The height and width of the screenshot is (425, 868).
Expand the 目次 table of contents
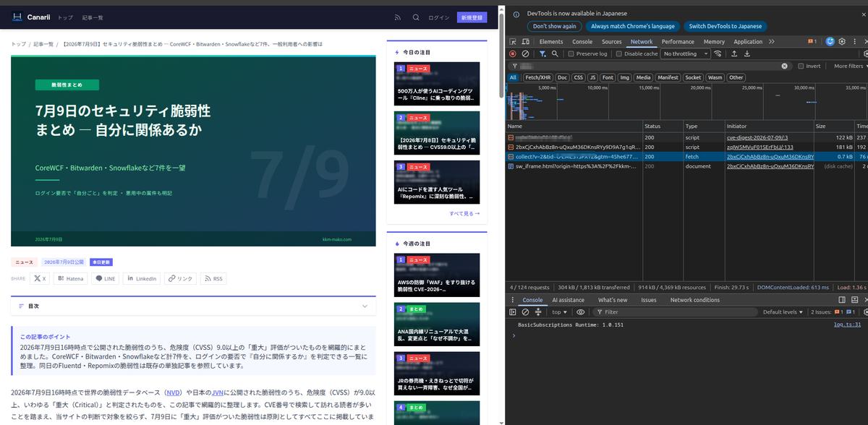[x=193, y=306]
